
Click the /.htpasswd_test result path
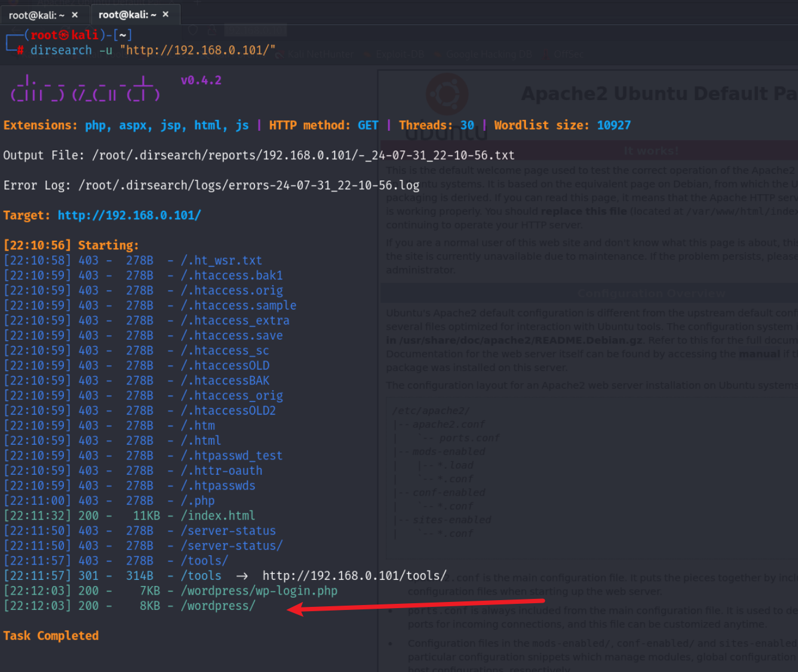[232, 456]
